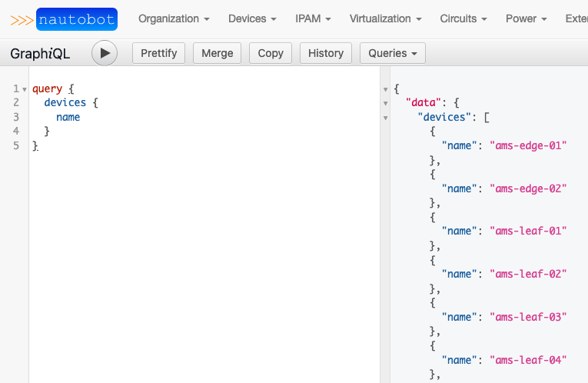Click the Merge button
588x383 pixels.
[x=217, y=53]
